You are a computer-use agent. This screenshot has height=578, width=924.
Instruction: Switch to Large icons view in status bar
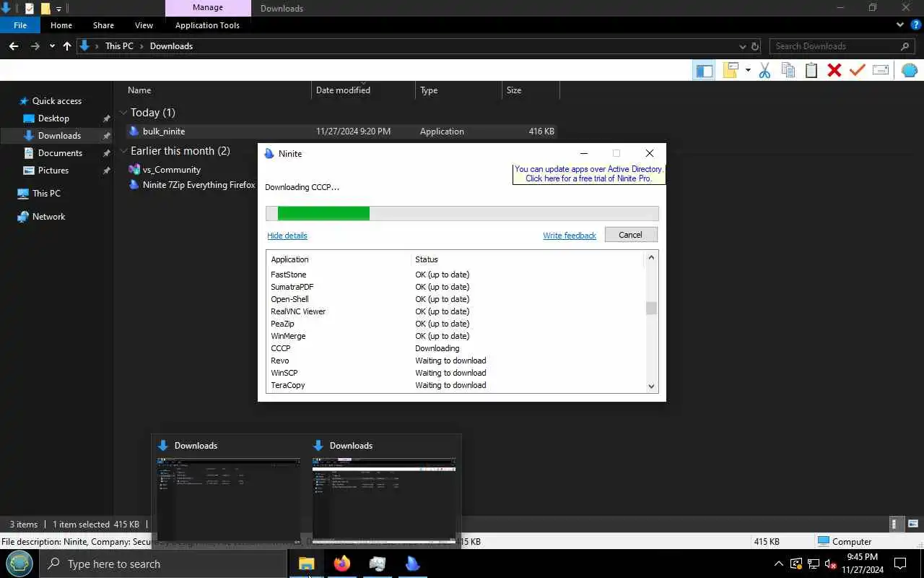pos(913,525)
